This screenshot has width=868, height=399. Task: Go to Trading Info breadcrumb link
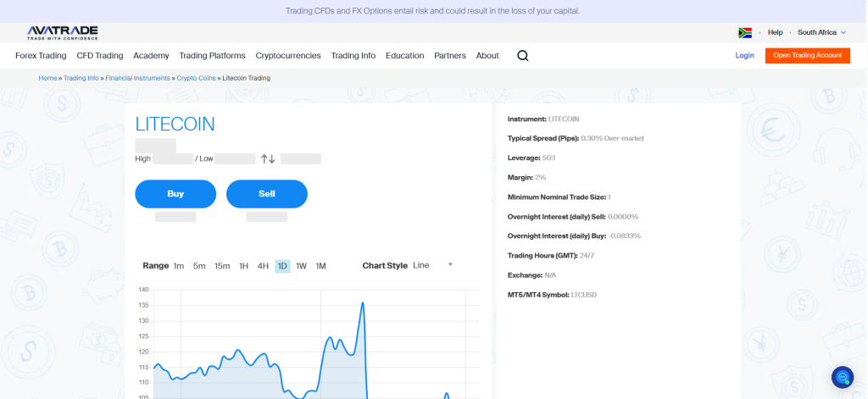tap(81, 78)
